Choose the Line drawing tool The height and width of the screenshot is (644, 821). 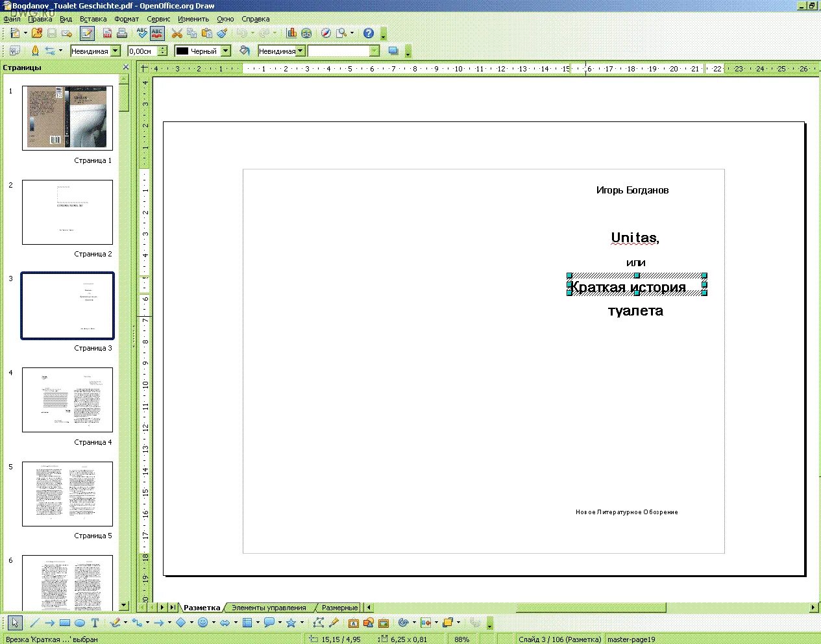pyautogui.click(x=35, y=623)
